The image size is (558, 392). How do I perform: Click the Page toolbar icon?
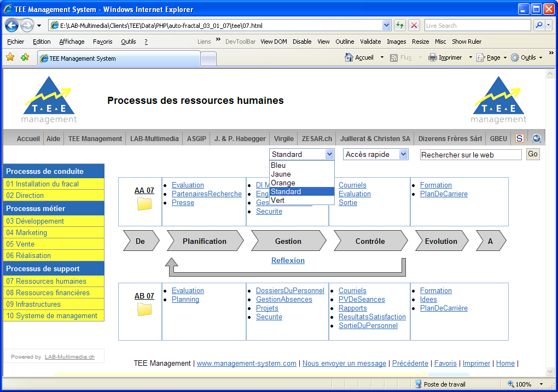pos(480,57)
